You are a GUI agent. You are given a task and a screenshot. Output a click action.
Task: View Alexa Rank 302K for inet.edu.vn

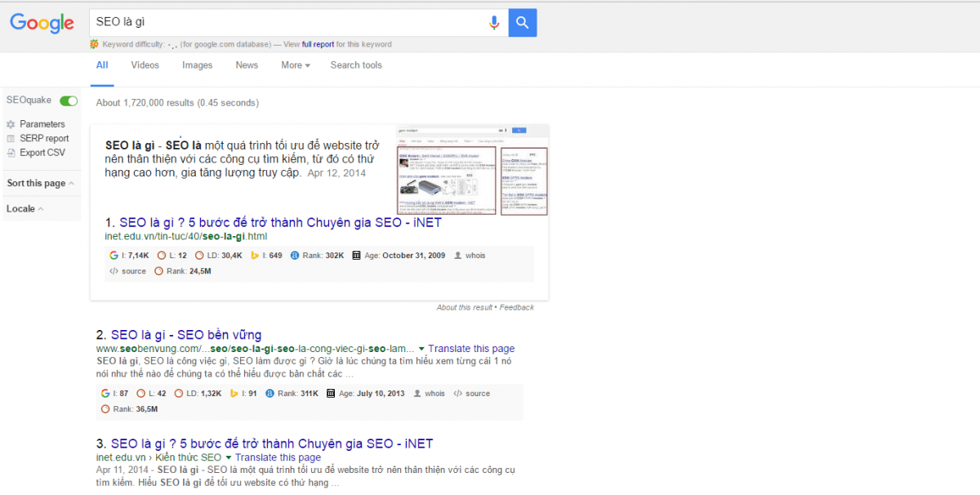(317, 256)
